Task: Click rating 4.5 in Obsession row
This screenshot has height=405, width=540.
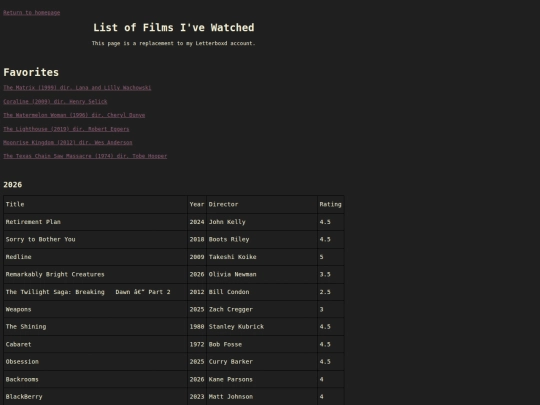Action: coord(331,362)
